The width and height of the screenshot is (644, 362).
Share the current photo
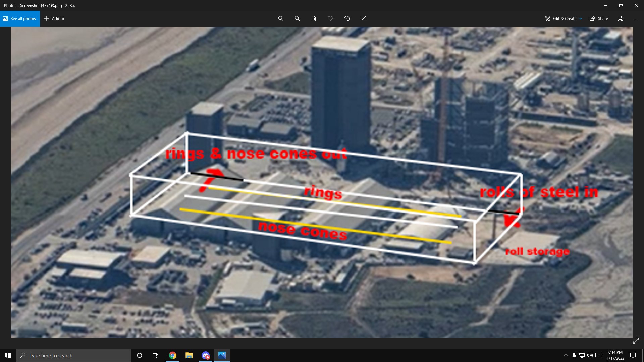coord(599,19)
